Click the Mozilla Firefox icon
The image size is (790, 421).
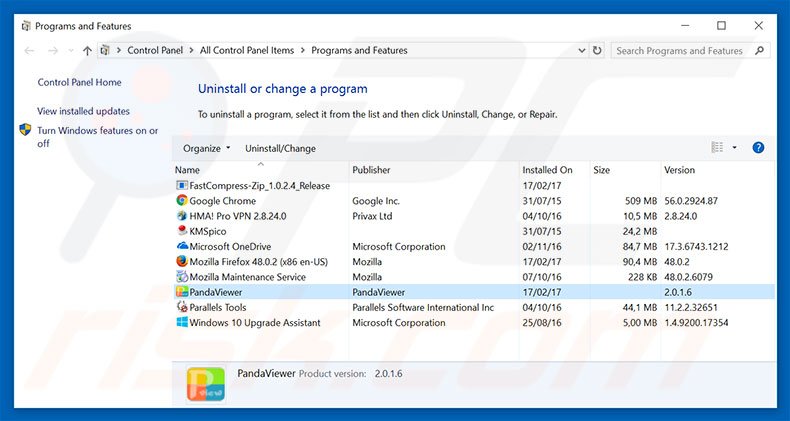pos(182,261)
